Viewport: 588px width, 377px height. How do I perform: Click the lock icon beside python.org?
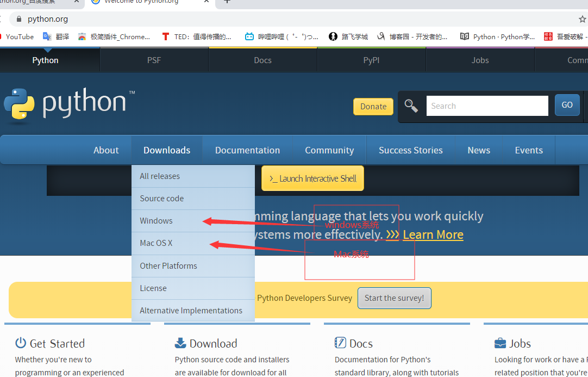[19, 19]
